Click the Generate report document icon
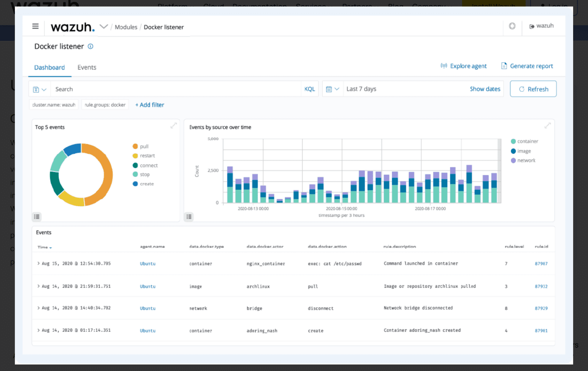The height and width of the screenshot is (371, 588). [504, 66]
